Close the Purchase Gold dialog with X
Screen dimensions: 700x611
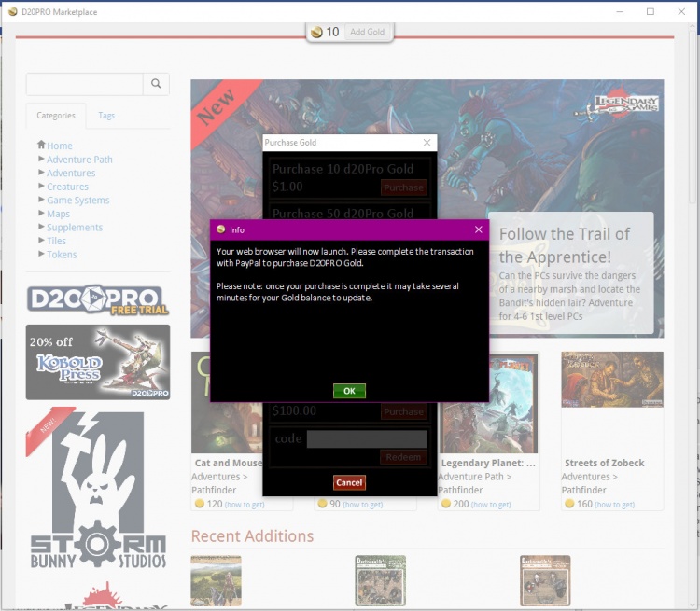point(427,143)
